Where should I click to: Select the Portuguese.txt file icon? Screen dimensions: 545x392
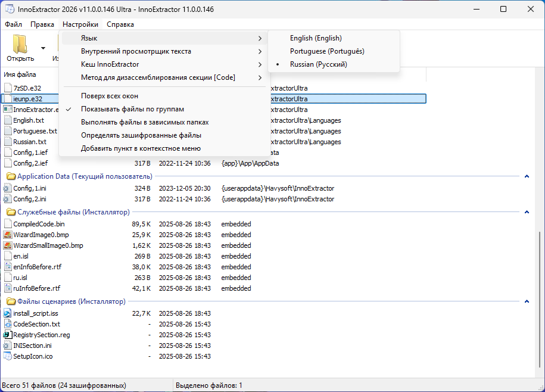8,131
